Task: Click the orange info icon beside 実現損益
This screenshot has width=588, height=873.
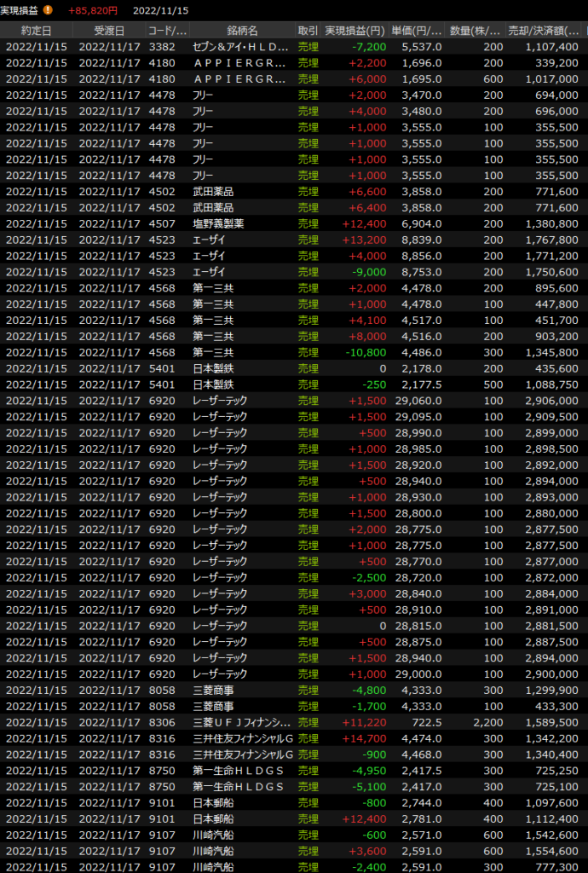Action: click(x=48, y=10)
